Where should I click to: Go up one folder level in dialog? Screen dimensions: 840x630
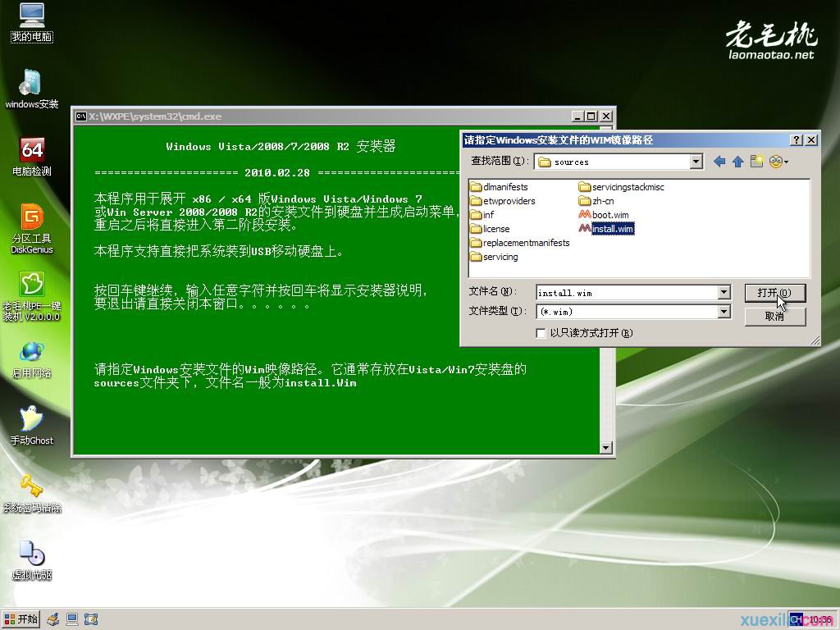[x=737, y=162]
